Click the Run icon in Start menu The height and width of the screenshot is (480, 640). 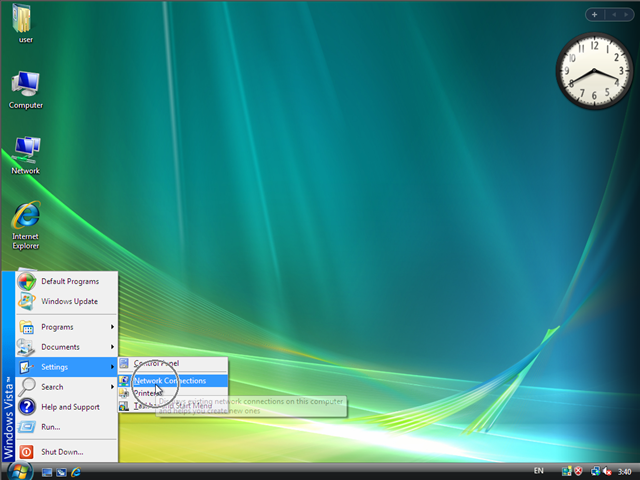tap(27, 427)
